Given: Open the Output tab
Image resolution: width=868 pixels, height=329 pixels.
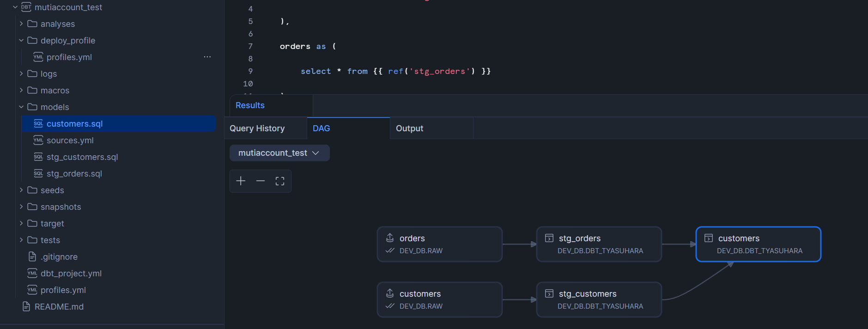Looking at the screenshot, I should [x=409, y=128].
